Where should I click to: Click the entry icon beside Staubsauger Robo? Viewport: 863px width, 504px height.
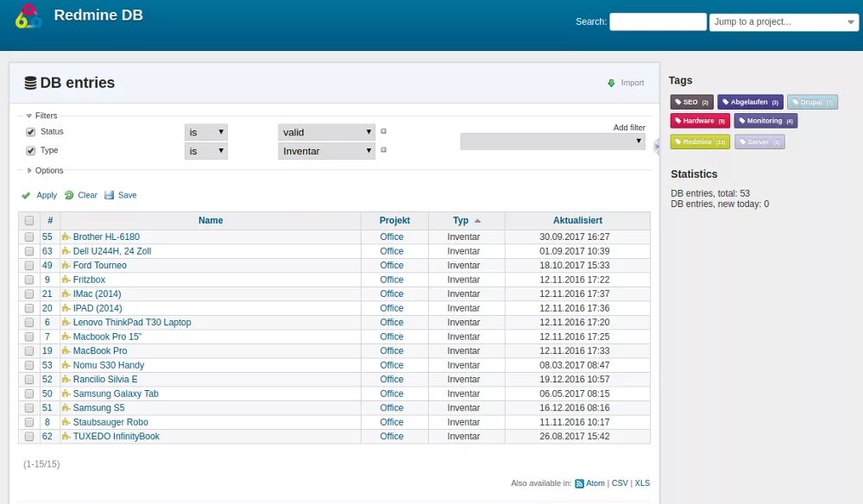66,422
